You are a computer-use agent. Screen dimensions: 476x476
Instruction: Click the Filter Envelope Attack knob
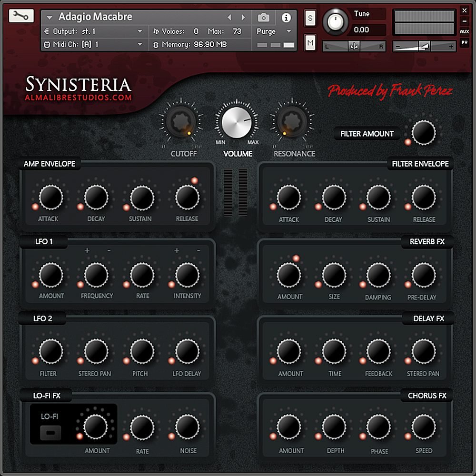(289, 198)
